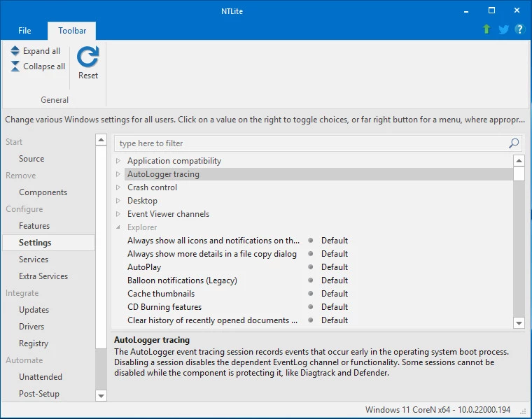Viewport: 532px width, 419px height.
Task: Select the Event Viewer channels row
Action: [x=168, y=214]
